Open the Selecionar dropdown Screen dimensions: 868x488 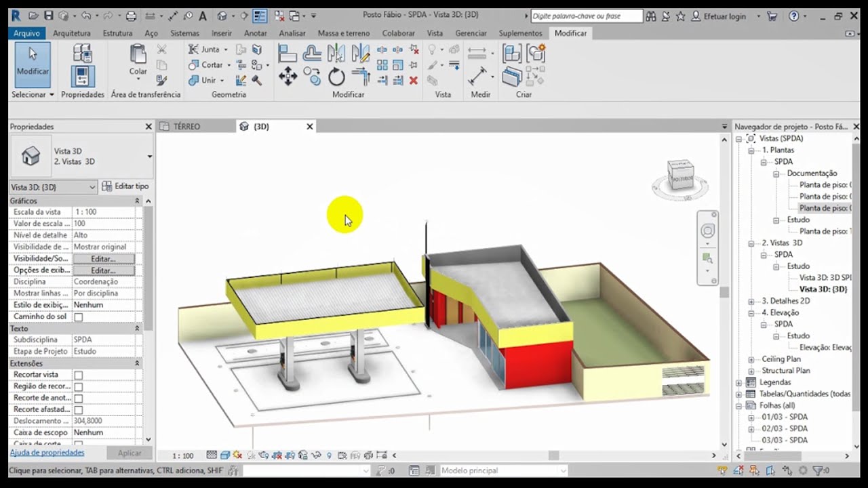click(33, 95)
